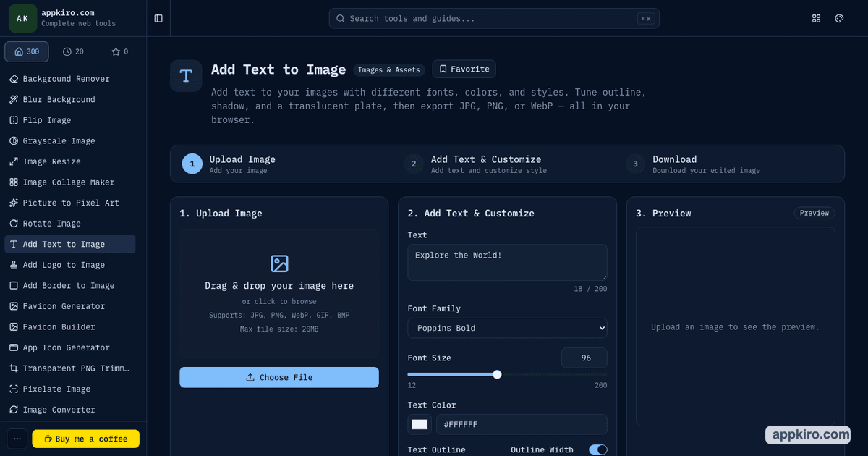
Task: Click the large T tool header icon
Action: pos(186,76)
